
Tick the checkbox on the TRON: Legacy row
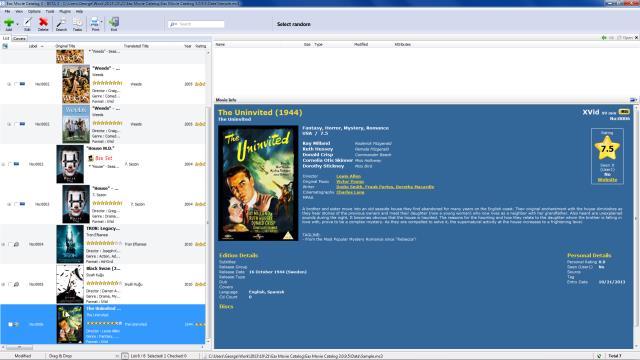pos(10,244)
